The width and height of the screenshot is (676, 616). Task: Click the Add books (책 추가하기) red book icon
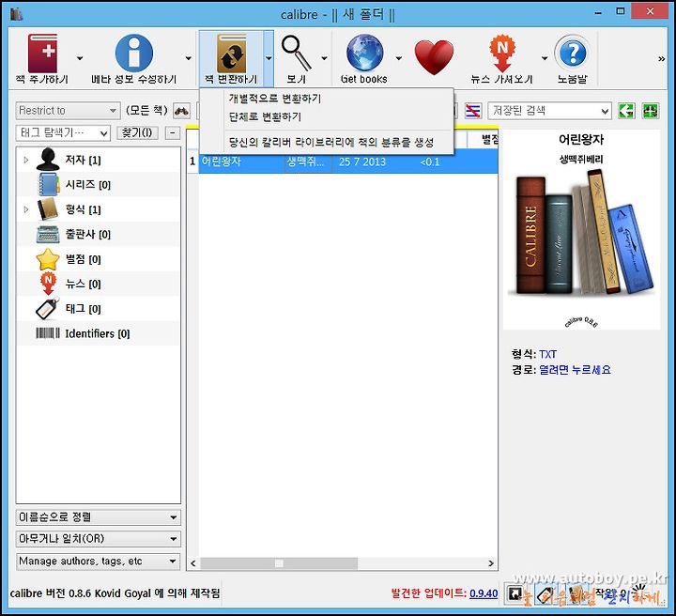pyautogui.click(x=42, y=54)
